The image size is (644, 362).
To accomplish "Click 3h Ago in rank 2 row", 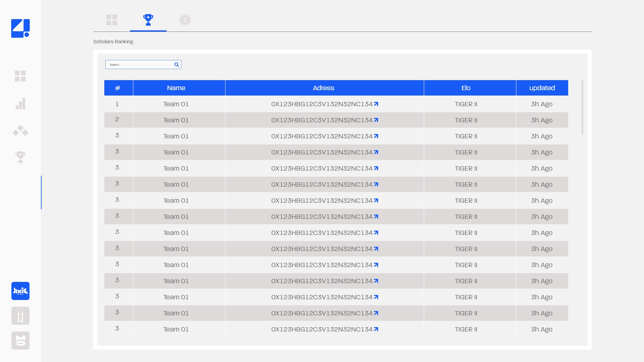I will pos(542,120).
